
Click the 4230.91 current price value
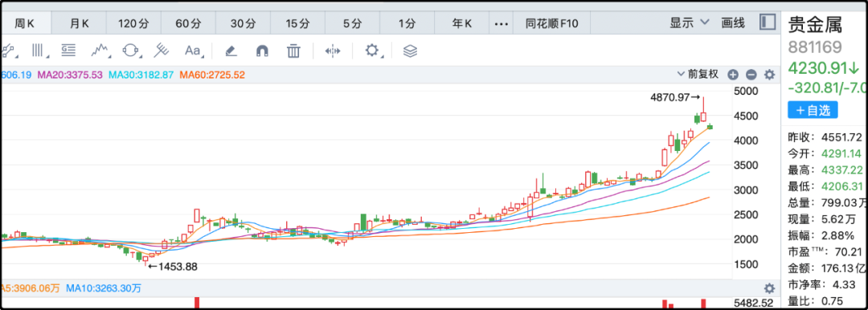click(823, 68)
